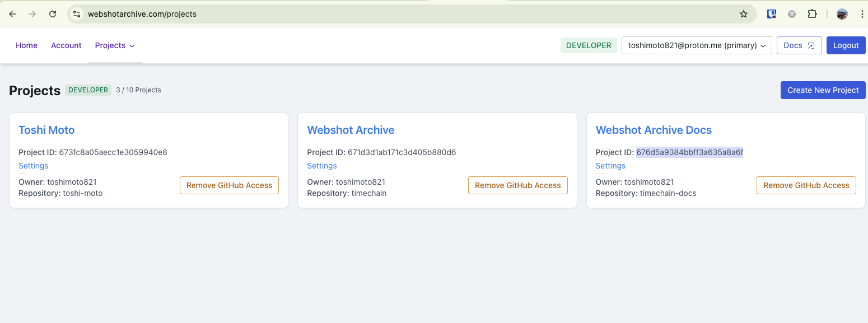This screenshot has width=868, height=323.
Task: Reload the page with refresh icon
Action: [53, 14]
